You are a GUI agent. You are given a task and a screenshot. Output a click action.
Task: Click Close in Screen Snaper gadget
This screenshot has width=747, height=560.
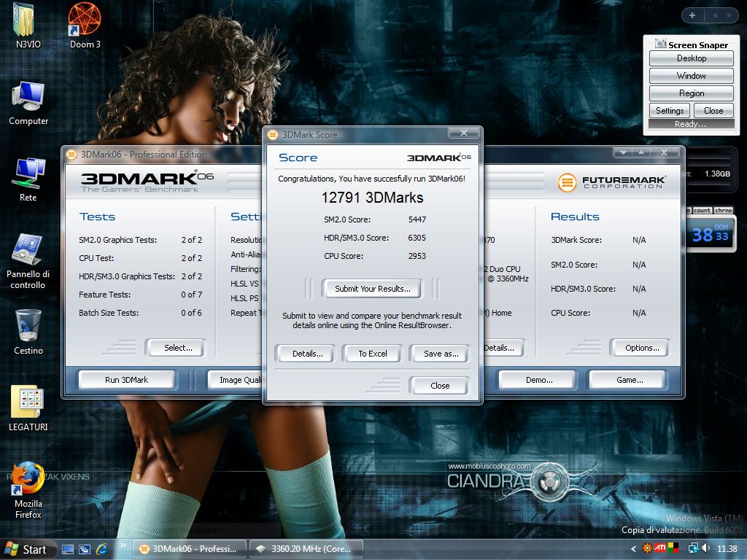pyautogui.click(x=713, y=111)
